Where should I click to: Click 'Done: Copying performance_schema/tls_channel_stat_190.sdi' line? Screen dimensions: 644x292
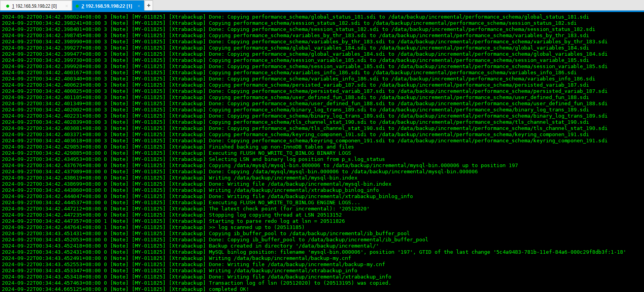408,128
